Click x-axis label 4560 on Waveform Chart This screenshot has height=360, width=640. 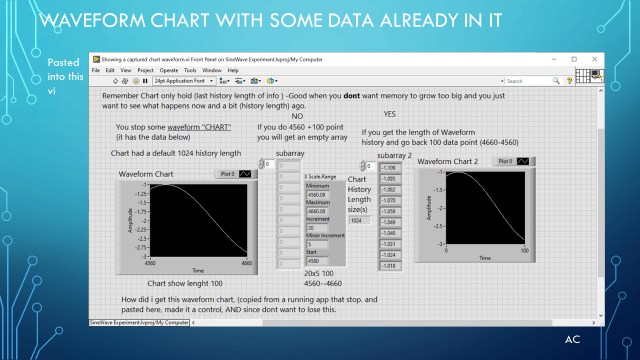[150, 263]
